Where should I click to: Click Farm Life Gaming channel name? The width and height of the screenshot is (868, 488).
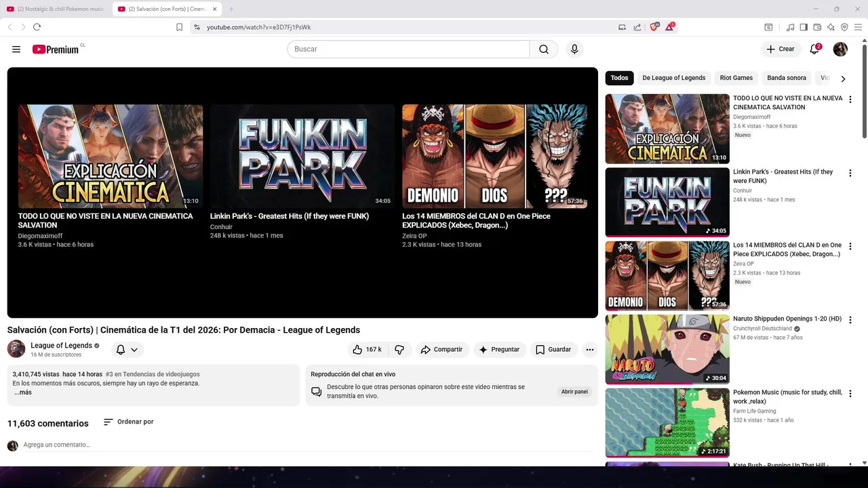[755, 411]
